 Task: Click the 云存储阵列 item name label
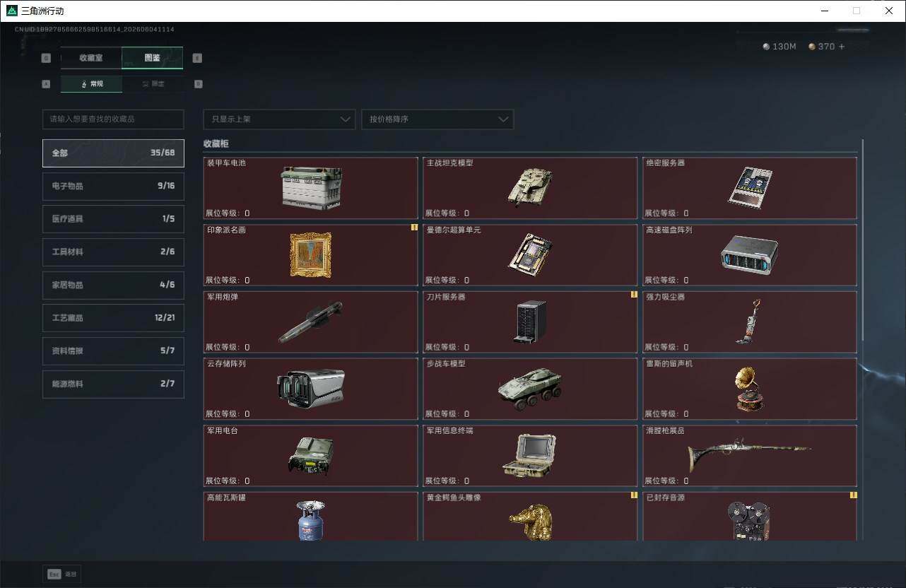[x=226, y=364]
